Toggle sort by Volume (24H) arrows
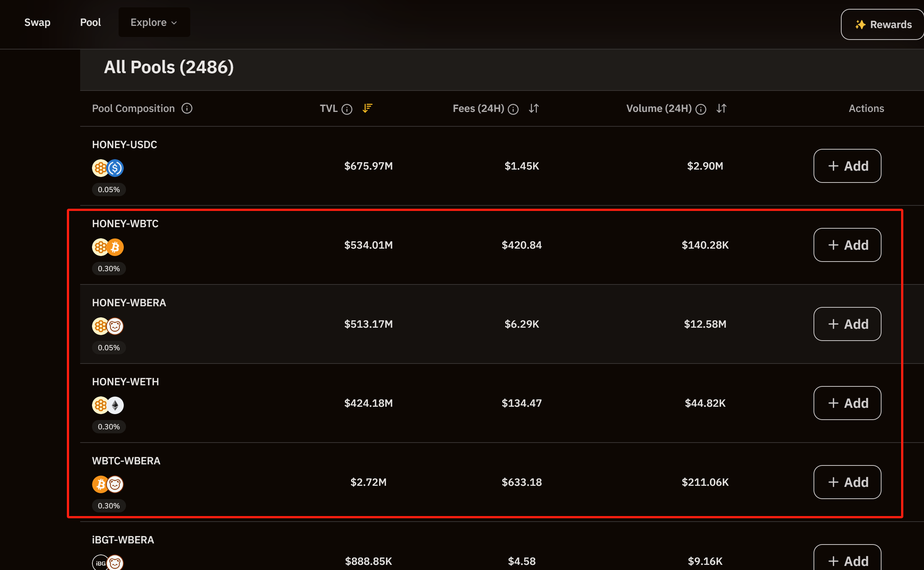The image size is (924, 570). 722,109
